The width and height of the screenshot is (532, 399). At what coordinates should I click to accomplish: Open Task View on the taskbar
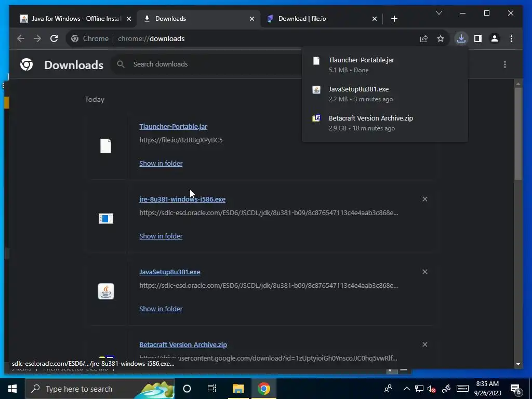tap(212, 389)
